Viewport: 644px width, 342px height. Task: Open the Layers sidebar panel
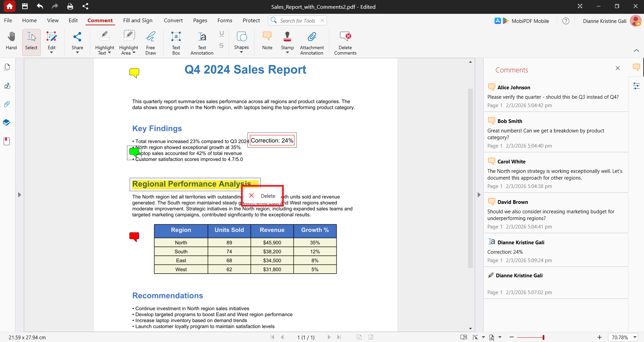pos(7,122)
